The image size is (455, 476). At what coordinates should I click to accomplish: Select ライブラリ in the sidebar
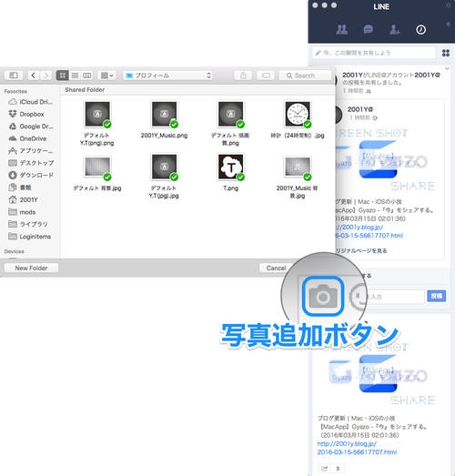pyautogui.click(x=28, y=224)
